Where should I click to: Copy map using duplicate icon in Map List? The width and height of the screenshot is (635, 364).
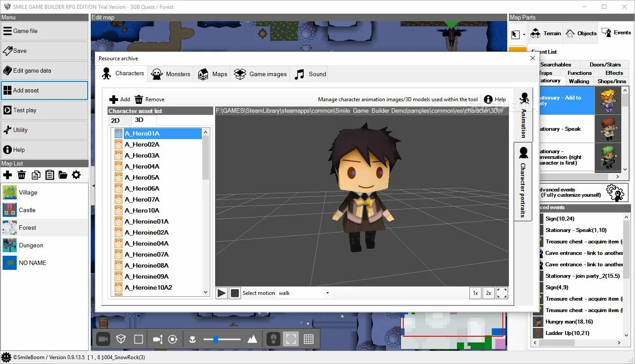[36, 175]
